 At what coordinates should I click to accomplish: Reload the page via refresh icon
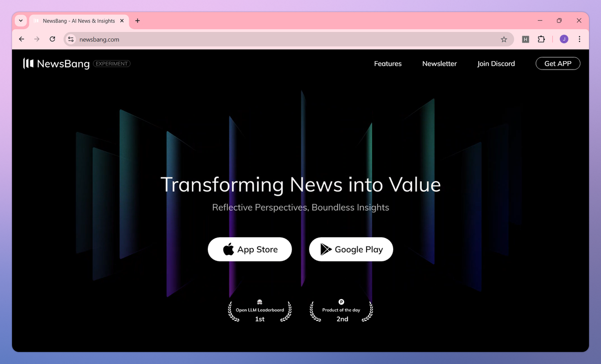click(x=52, y=39)
